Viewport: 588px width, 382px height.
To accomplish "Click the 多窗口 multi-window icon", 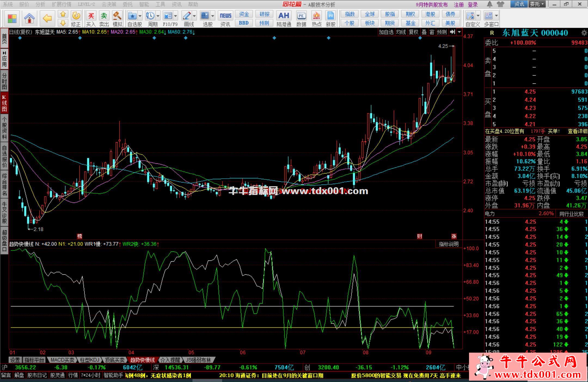I will pos(489,16).
